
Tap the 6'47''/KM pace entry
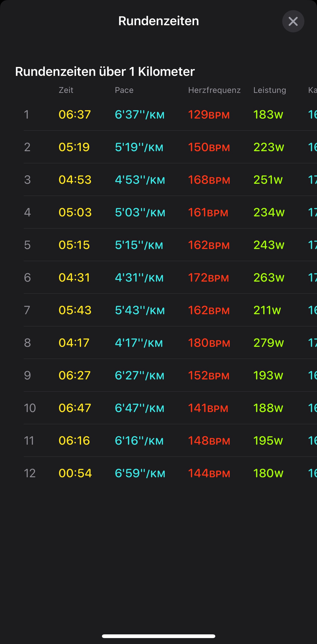[139, 408]
